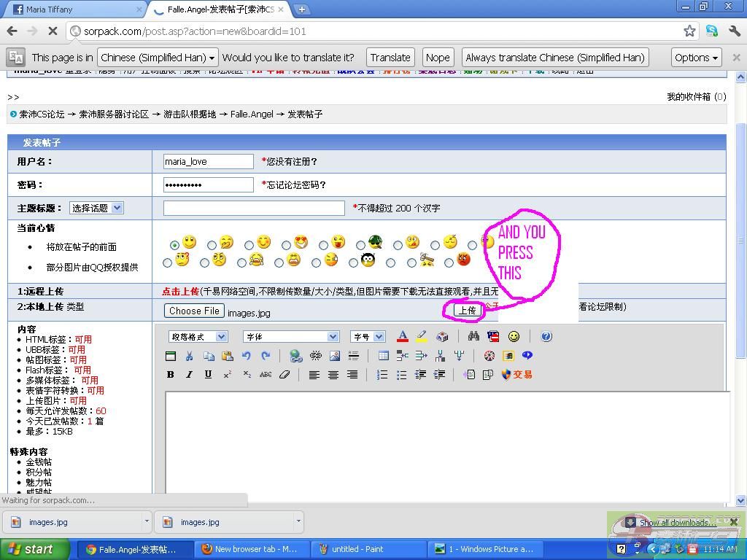Viewport: 747px width, 560px height.
Task: Click the Italic formatting icon
Action: (189, 375)
